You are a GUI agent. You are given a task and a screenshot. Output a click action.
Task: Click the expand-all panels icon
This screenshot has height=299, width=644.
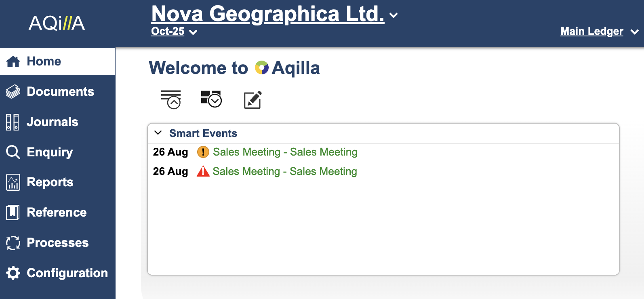coord(211,99)
